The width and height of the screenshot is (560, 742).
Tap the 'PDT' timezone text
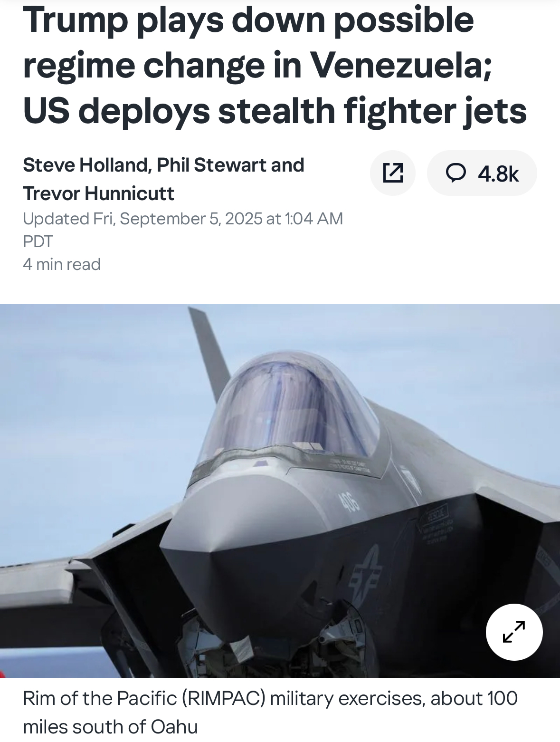click(x=38, y=241)
